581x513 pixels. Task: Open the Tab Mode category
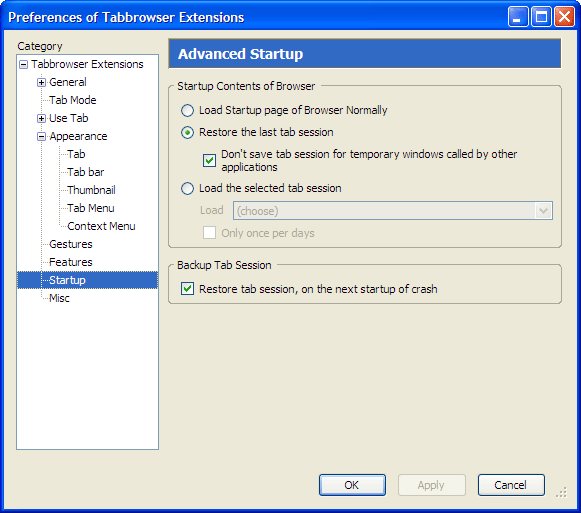(73, 100)
